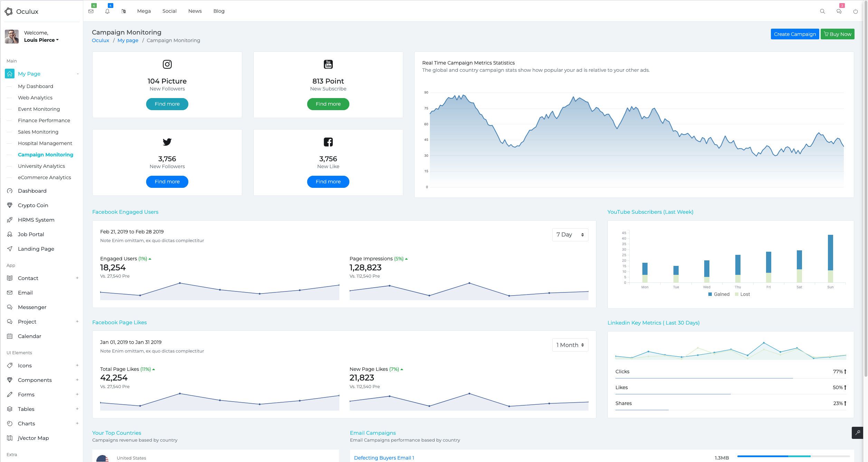This screenshot has height=462, width=868.
Task: Open the chat messages icon
Action: (x=839, y=11)
